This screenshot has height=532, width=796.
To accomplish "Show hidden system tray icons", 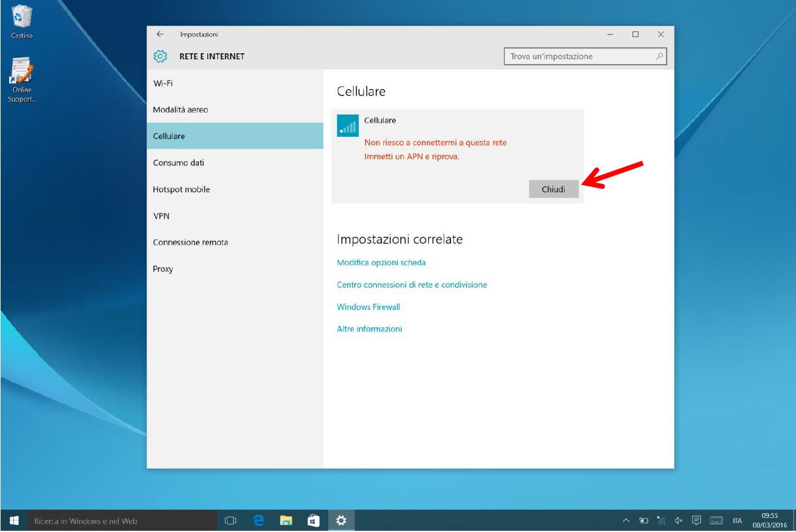I will (627, 521).
